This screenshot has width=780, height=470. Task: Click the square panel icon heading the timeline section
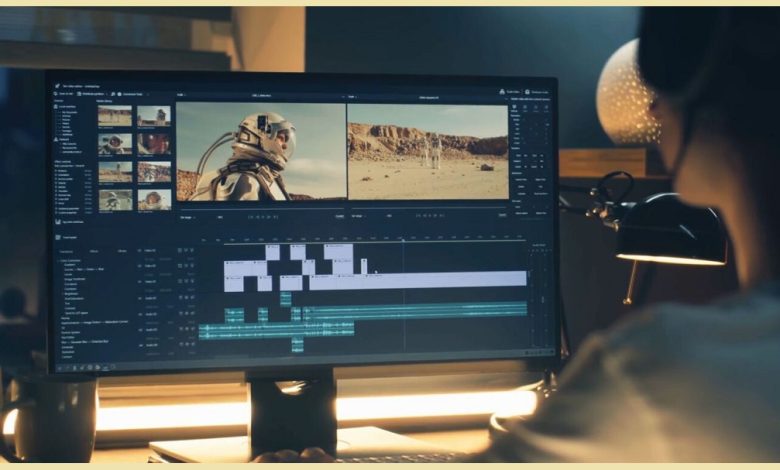click(58, 238)
